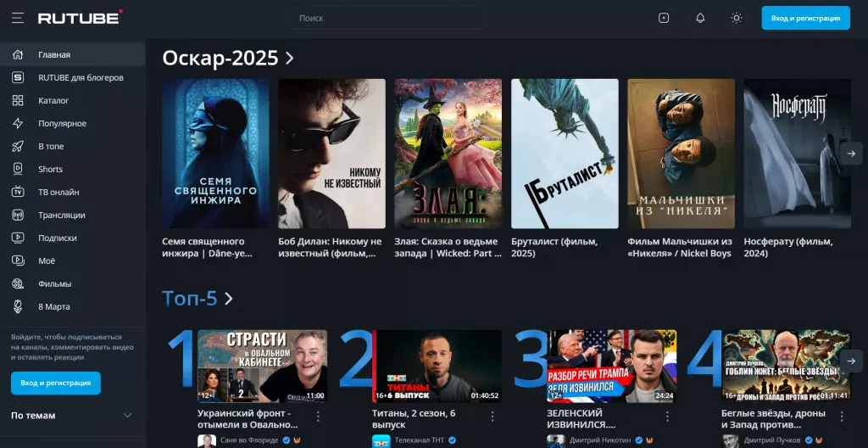Toggle light/dark theme sun icon
This screenshot has height=448, width=868.
point(737,19)
